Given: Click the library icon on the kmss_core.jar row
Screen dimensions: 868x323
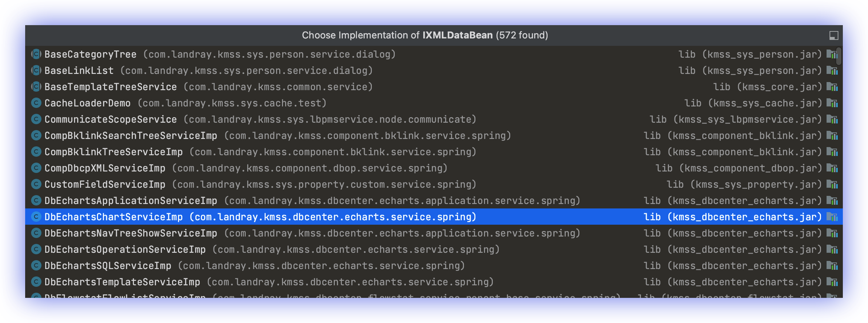Looking at the screenshot, I should [832, 87].
